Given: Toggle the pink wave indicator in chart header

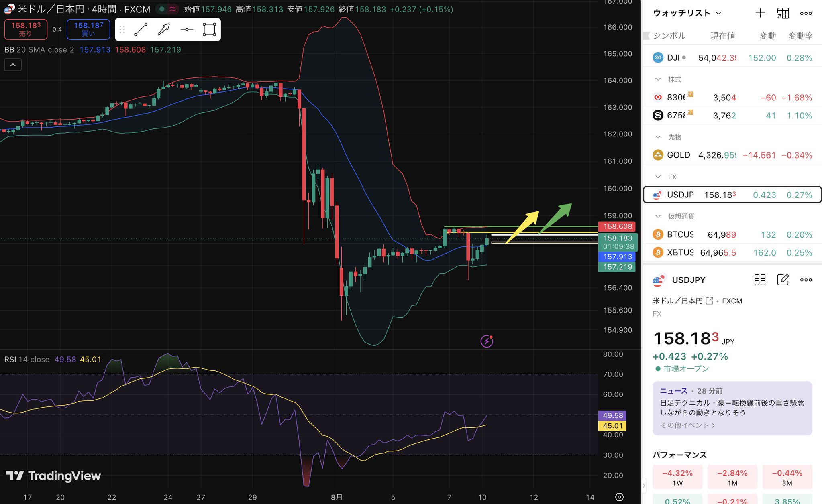Looking at the screenshot, I should tap(173, 9).
